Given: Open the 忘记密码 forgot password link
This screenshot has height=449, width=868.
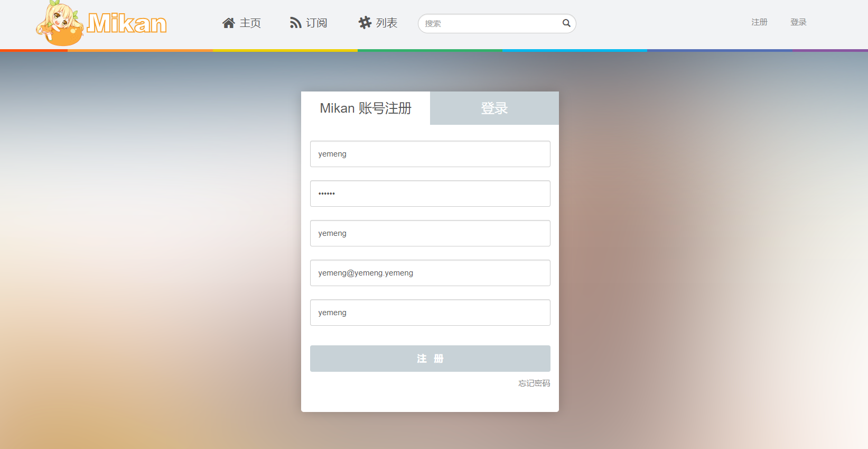Looking at the screenshot, I should coord(534,383).
